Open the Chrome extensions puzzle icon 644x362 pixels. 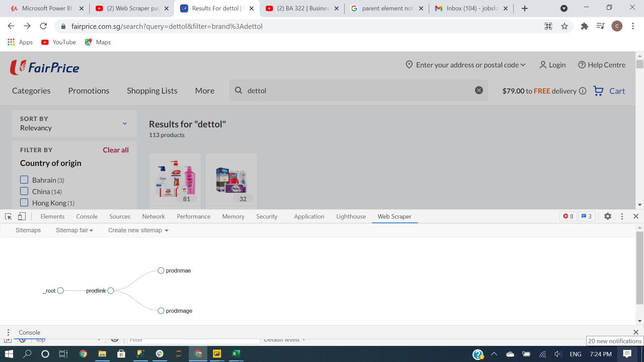tap(585, 26)
